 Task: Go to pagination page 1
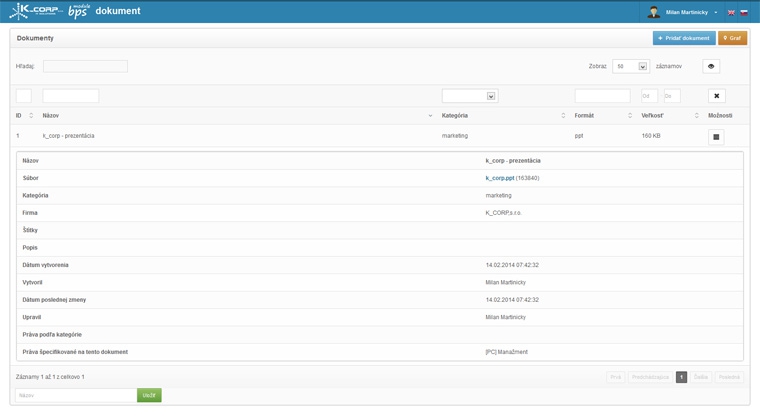(681, 377)
